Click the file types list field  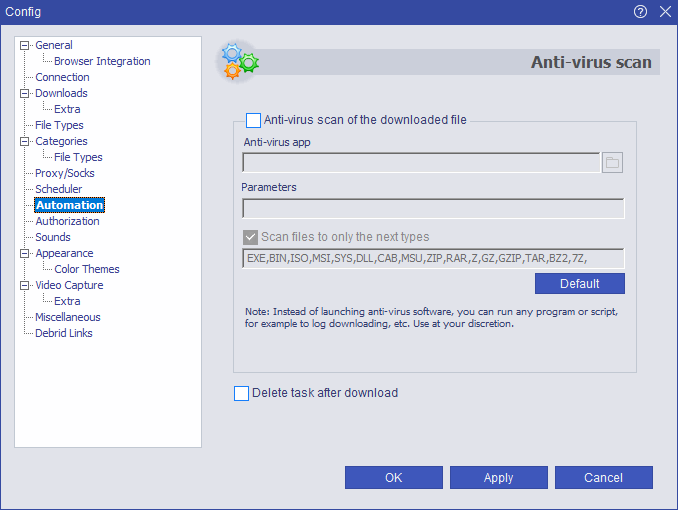click(433, 258)
